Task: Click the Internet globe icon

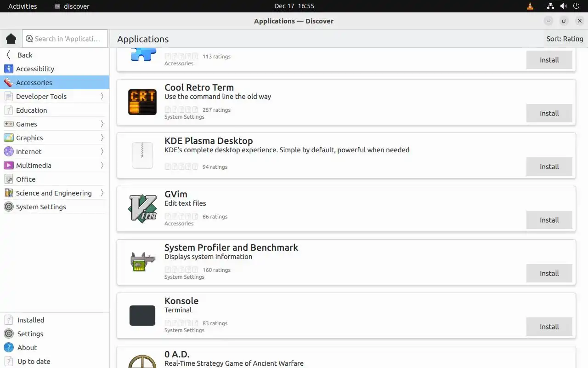Action: [8, 151]
